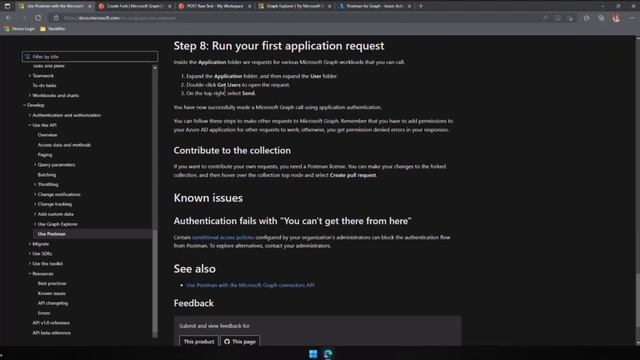Open Use Postman with Graph connectors API link
This screenshot has width=640, height=360.
tap(250, 285)
